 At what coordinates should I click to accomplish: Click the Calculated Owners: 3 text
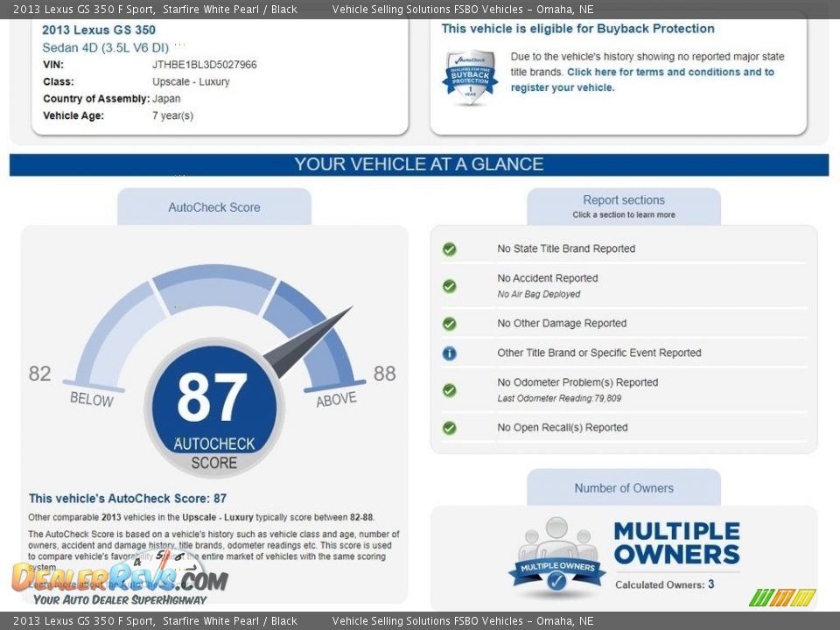(x=664, y=584)
